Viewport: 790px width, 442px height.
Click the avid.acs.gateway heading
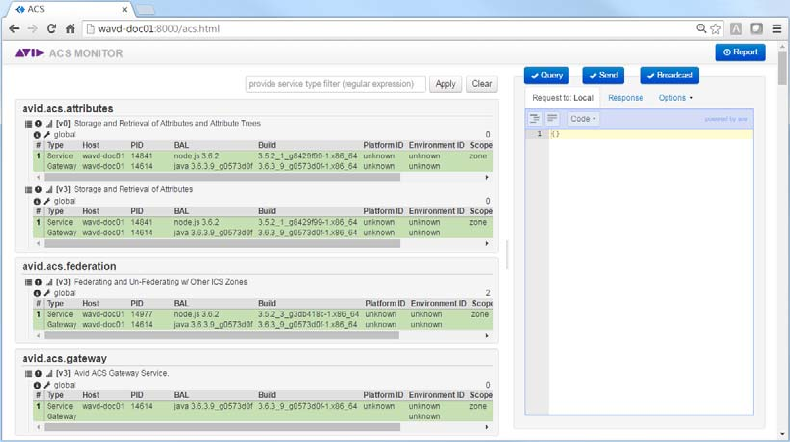pos(64,358)
